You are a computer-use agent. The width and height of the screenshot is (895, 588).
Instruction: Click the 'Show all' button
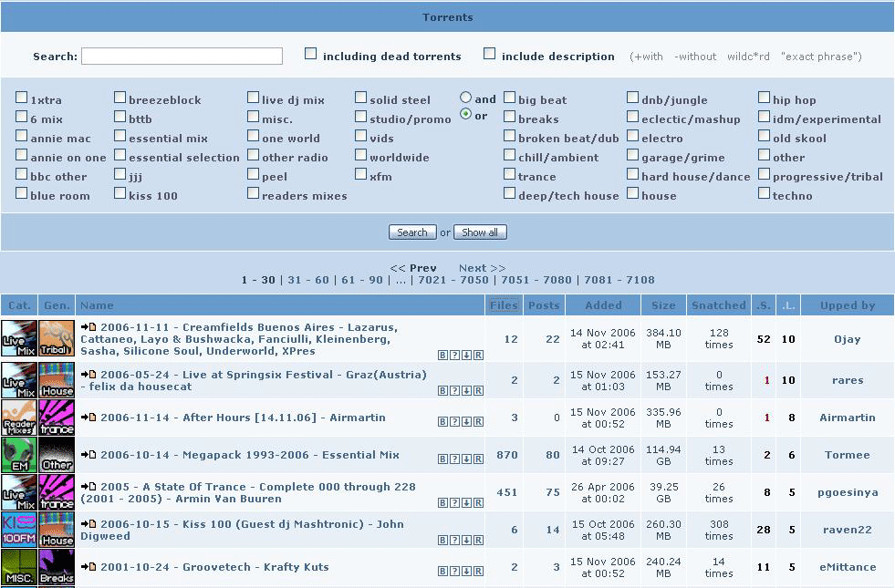[480, 232]
